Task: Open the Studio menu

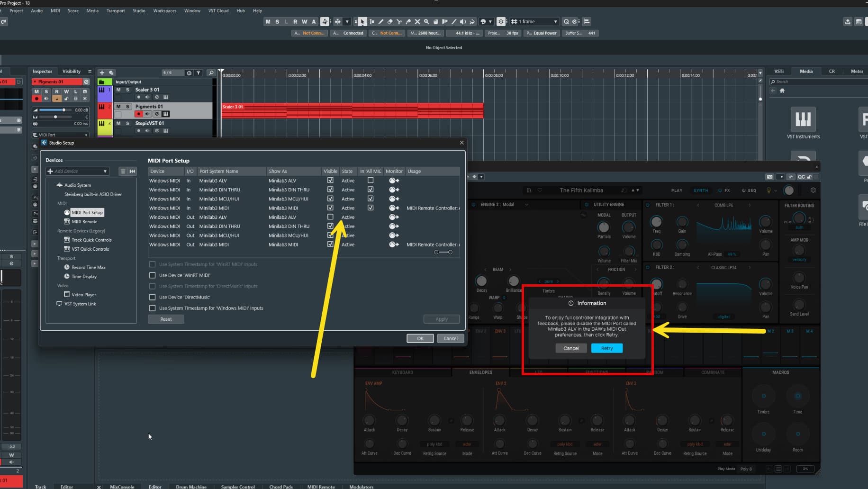Action: tap(139, 10)
